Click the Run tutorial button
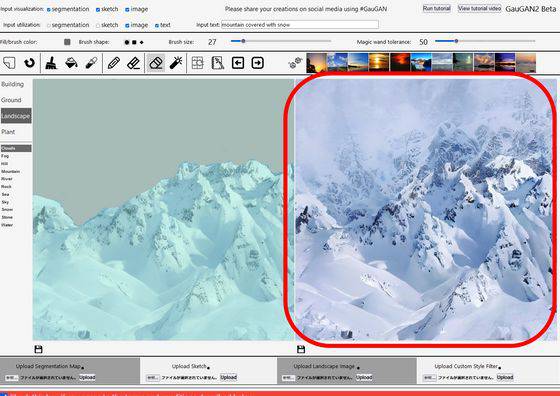The image size is (560, 396). pos(436,8)
